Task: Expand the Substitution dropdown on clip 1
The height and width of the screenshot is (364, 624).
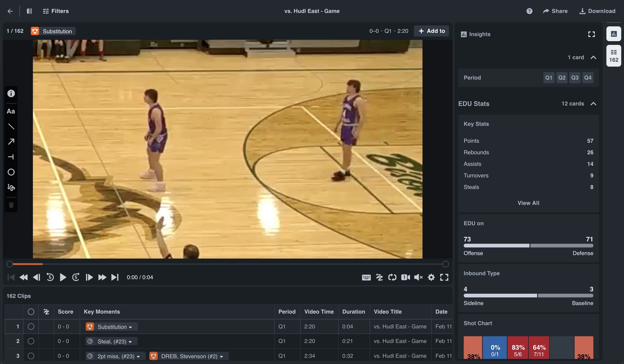Action: click(x=131, y=327)
